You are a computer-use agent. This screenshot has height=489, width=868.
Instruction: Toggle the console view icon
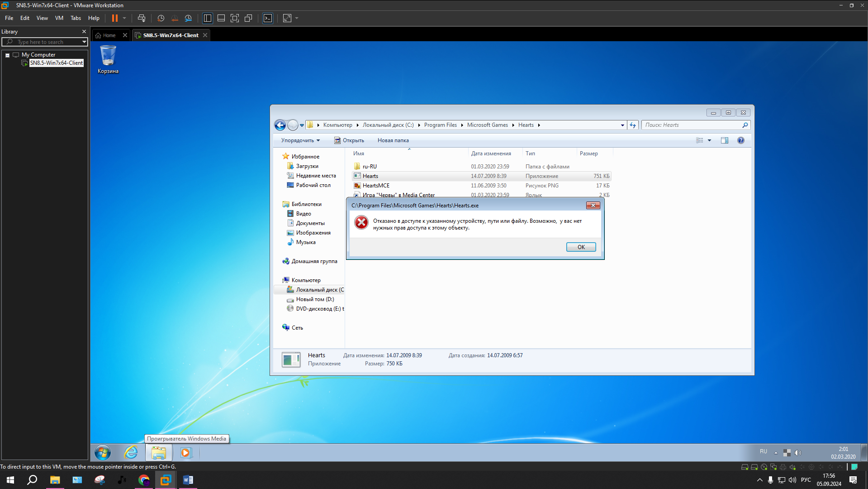268,18
